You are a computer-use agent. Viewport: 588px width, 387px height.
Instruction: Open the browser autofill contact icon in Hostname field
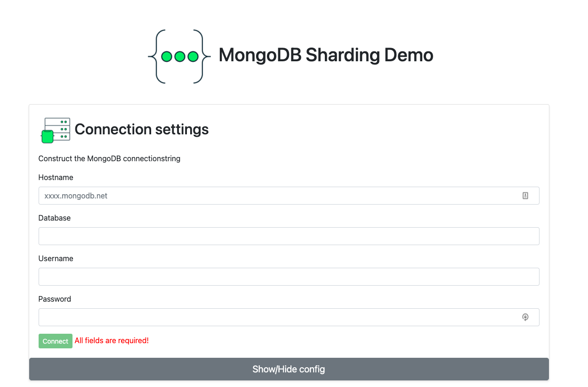click(x=525, y=195)
